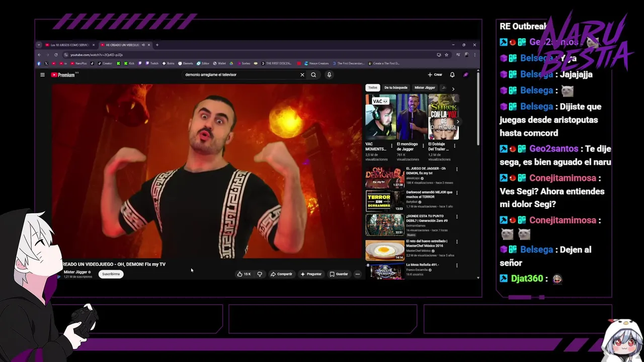This screenshot has height=362, width=644.
Task: Open the Mister Jägger channel link
Action: pyautogui.click(x=75, y=272)
